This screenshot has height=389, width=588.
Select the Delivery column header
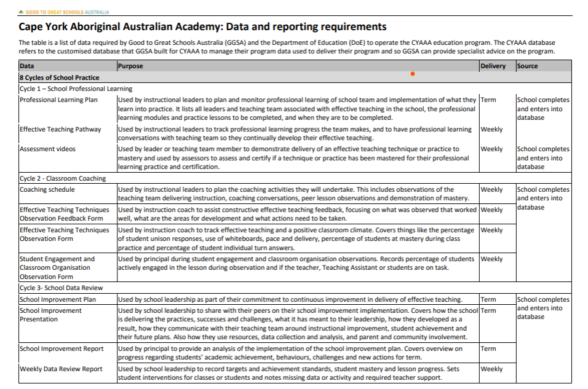click(493, 66)
